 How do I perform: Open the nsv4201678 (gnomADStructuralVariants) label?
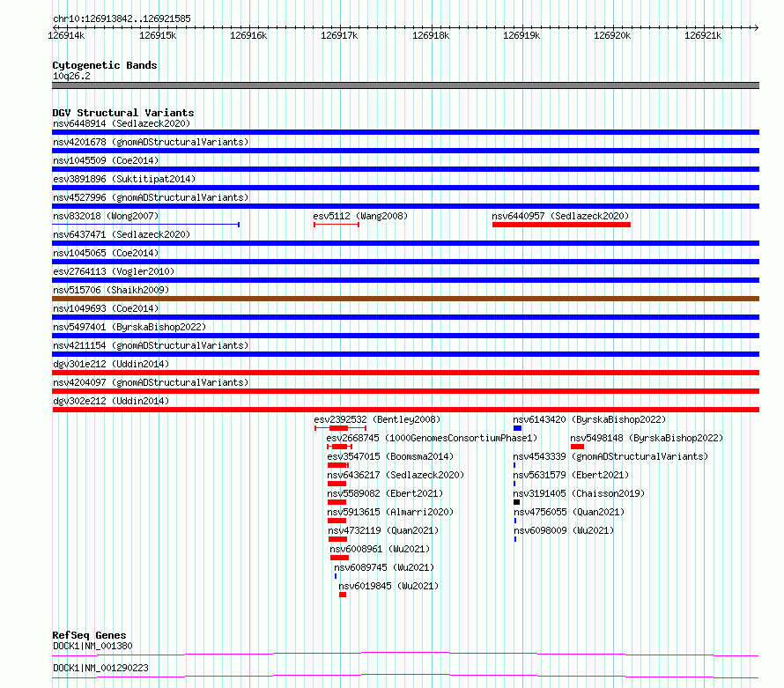click(151, 142)
